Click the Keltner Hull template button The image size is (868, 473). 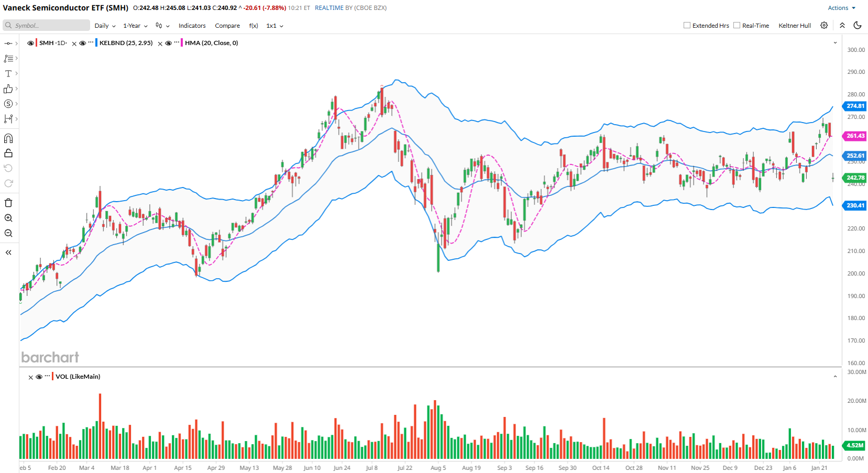pyautogui.click(x=794, y=26)
